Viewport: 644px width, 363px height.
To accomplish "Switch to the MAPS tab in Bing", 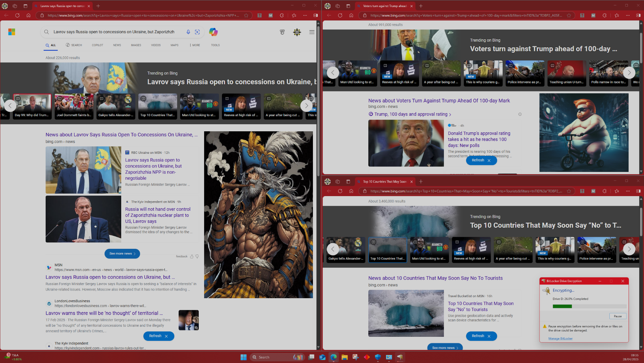I will [174, 45].
